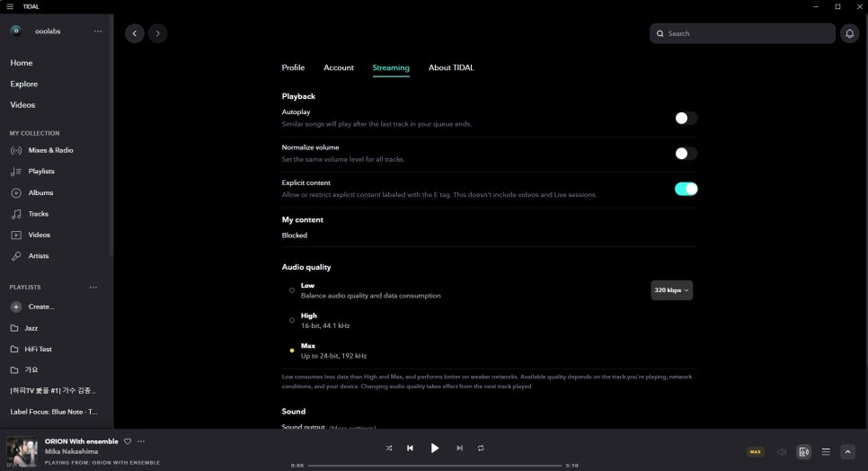Switch to the Profile tab
The width and height of the screenshot is (868, 471).
click(294, 67)
